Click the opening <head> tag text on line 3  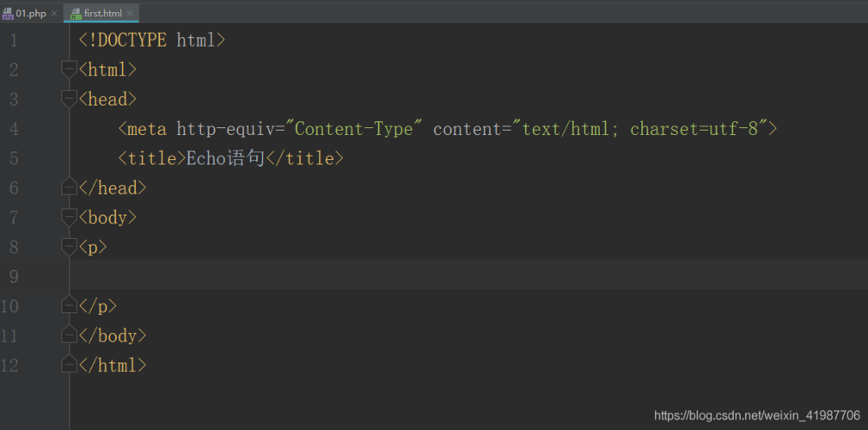107,99
